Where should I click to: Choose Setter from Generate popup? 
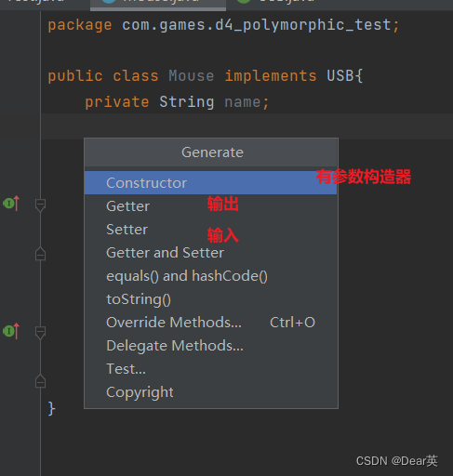tap(210, 230)
